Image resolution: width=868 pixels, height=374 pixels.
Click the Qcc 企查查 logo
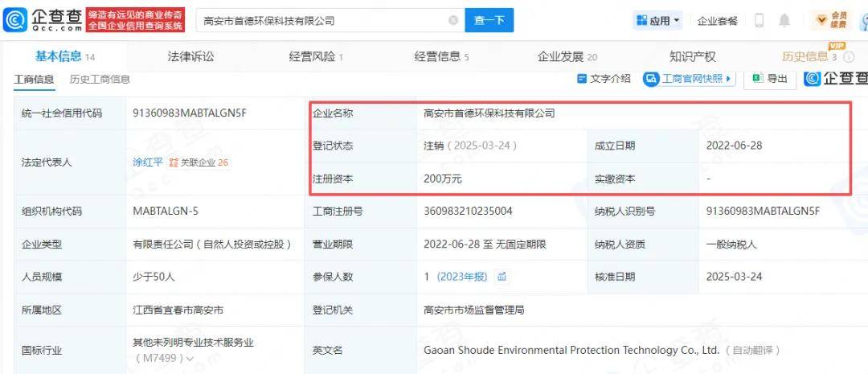pyautogui.click(x=43, y=20)
